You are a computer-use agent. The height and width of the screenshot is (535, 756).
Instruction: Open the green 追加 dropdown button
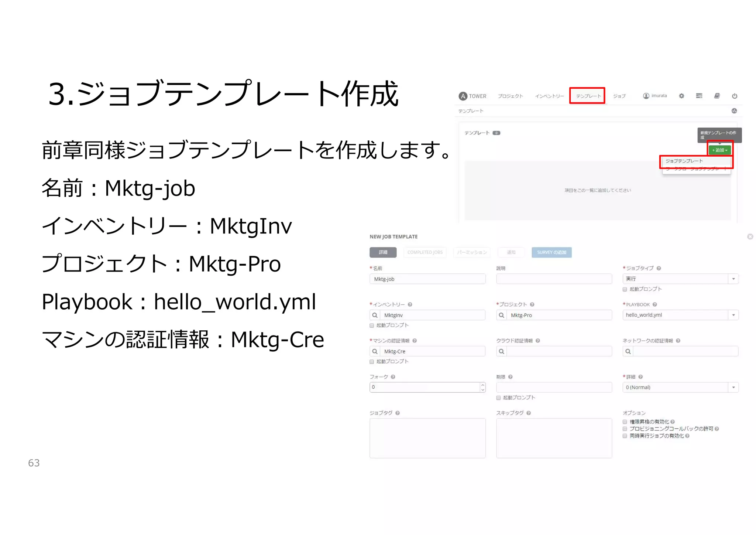click(720, 150)
